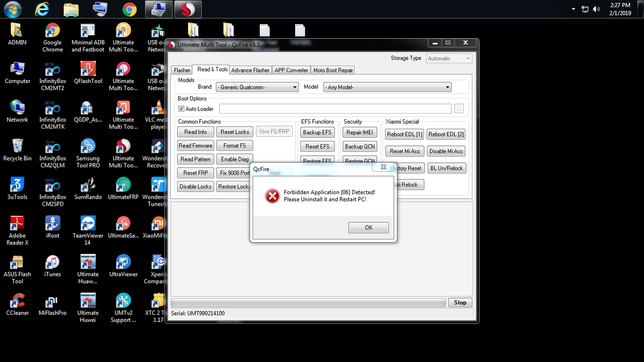Click the Reset Locks button
Screen dimensions: 644x362
click(235, 132)
